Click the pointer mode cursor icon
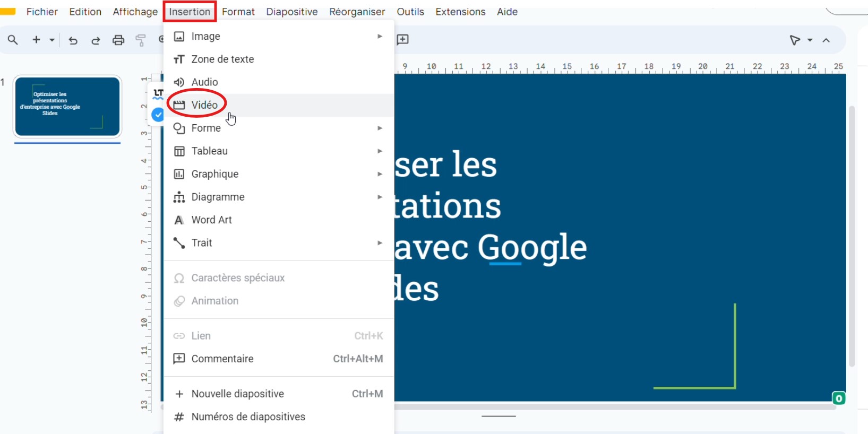This screenshot has width=868, height=434. (795, 40)
